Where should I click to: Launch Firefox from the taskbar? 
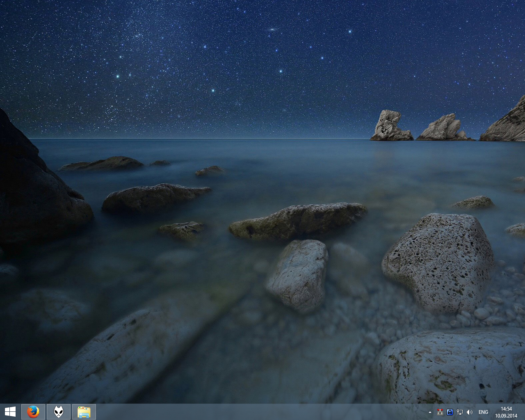click(33, 412)
